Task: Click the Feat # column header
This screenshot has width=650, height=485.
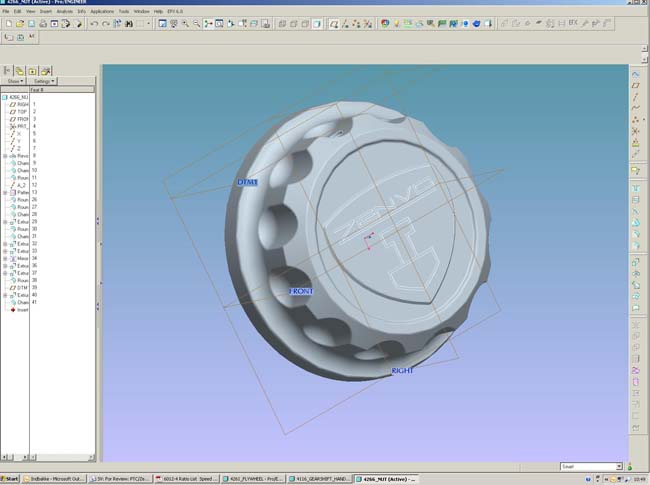Action: pyautogui.click(x=62, y=90)
